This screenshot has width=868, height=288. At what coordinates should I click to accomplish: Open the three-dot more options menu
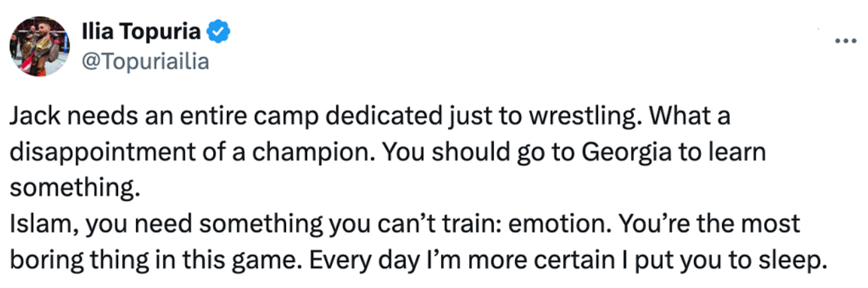(x=845, y=40)
